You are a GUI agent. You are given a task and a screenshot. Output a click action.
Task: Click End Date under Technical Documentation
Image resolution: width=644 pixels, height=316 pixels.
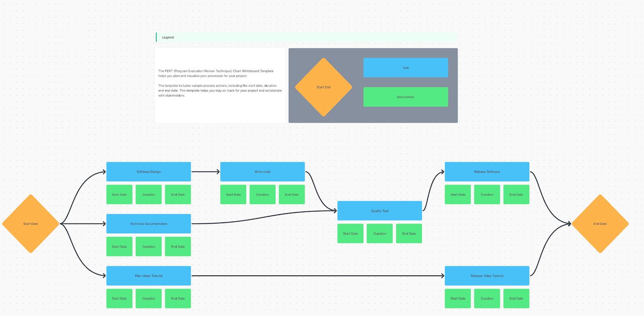point(178,246)
